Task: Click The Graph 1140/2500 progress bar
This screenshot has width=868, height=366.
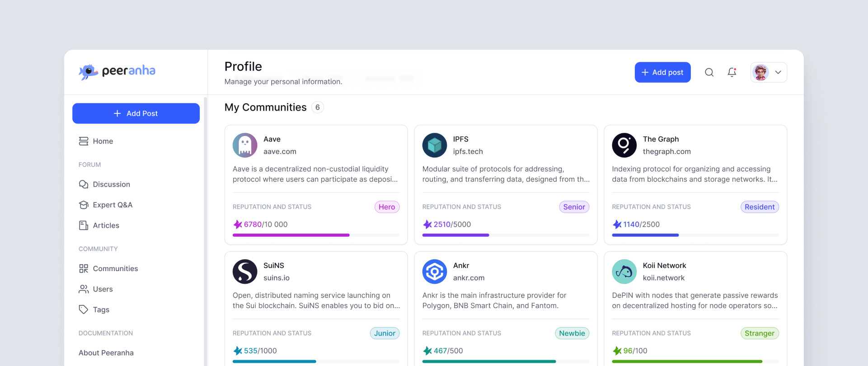Action: click(x=695, y=235)
